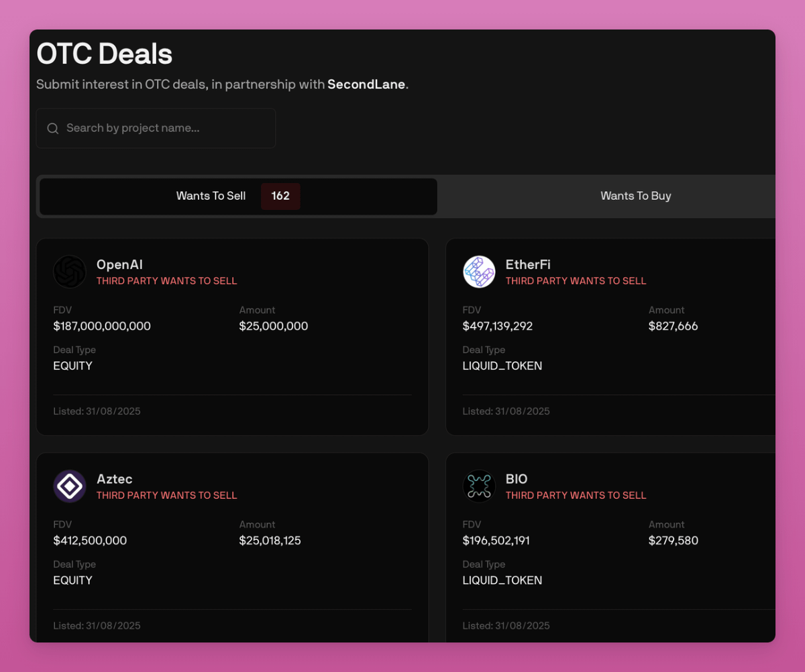Click the search magnifier icon
805x672 pixels.
[53, 128]
